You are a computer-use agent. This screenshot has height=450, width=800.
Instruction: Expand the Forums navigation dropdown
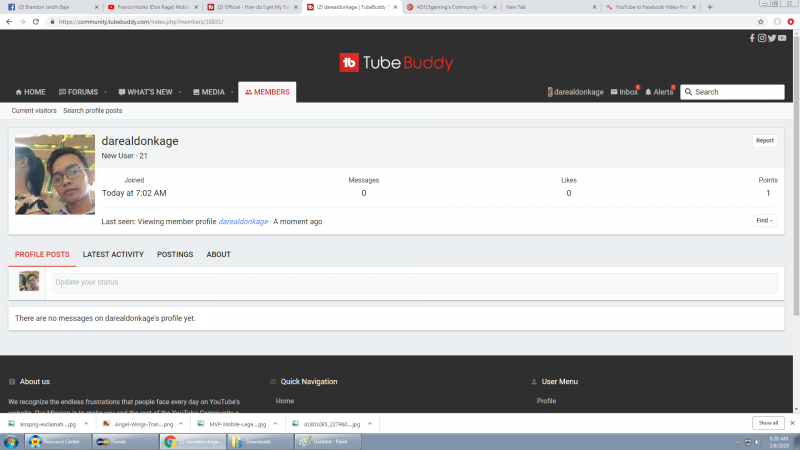(105, 92)
